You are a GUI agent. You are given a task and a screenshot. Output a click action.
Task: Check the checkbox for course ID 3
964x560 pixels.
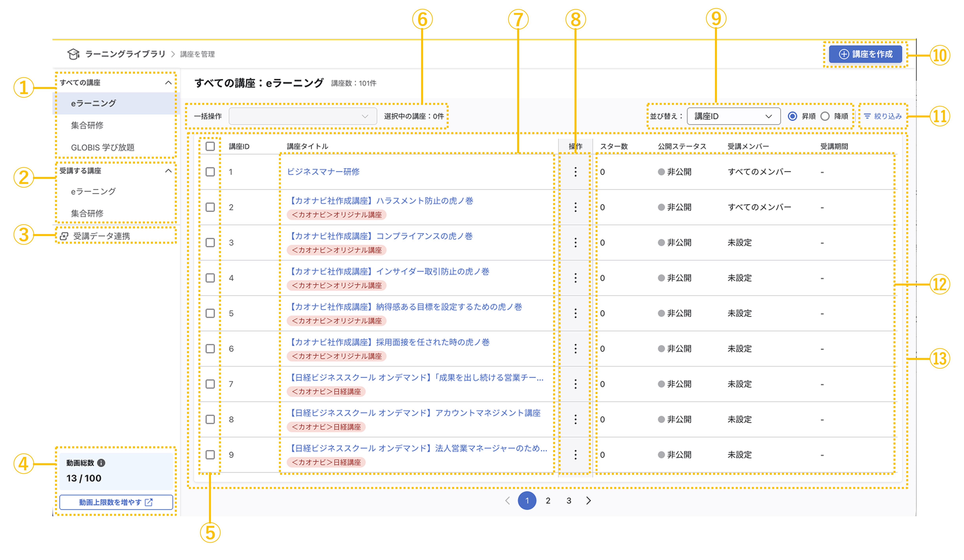pos(210,242)
